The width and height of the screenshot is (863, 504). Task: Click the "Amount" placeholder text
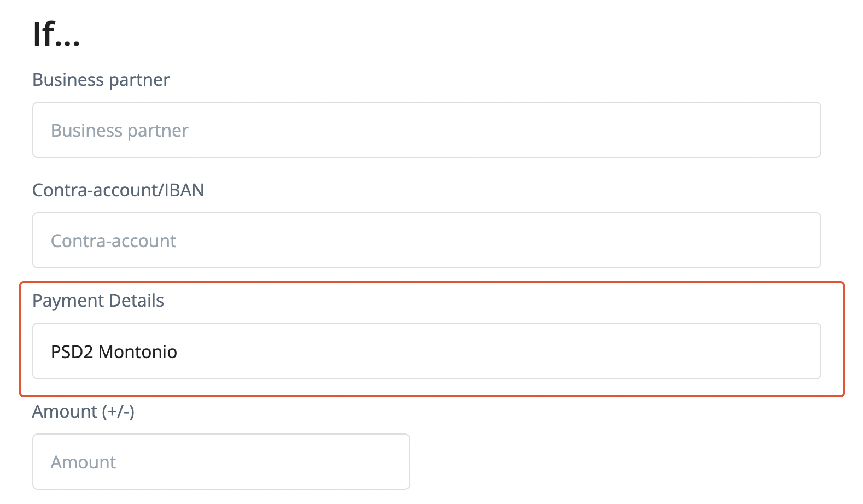point(84,462)
